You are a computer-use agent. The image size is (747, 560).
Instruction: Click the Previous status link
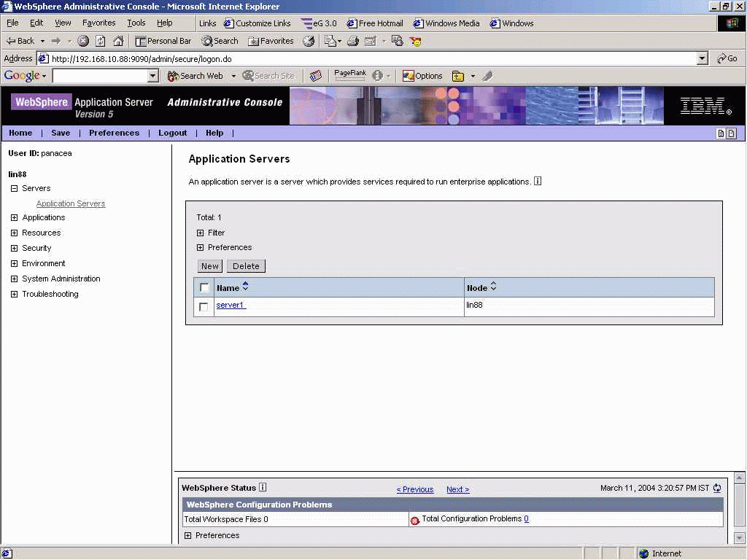[x=415, y=489]
